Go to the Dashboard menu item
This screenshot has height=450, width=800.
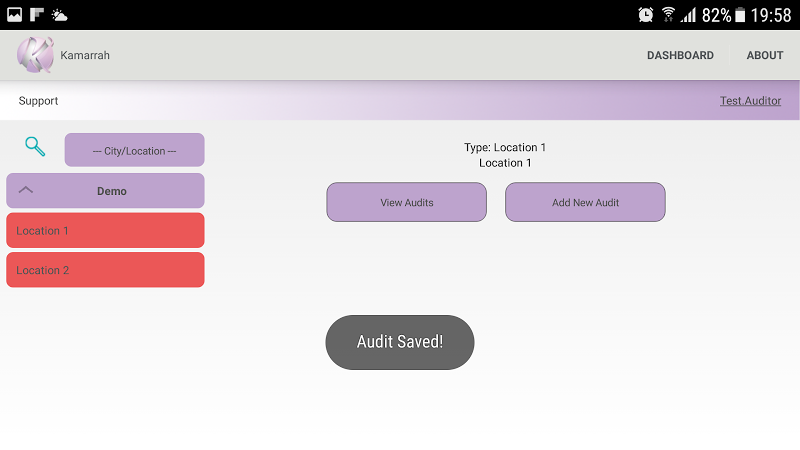[680, 55]
